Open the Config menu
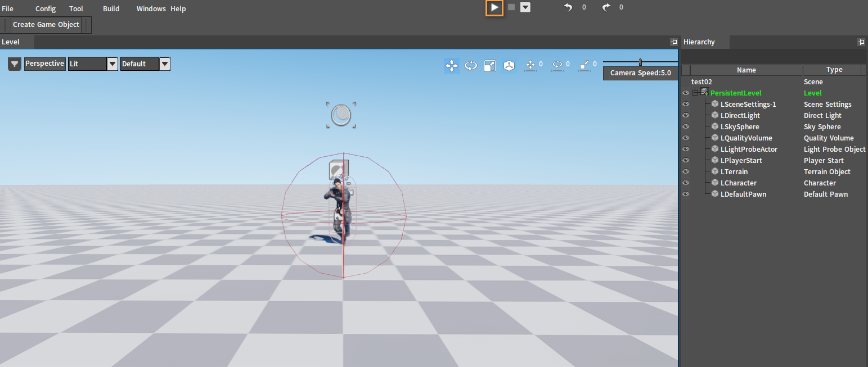868x367 pixels. tap(46, 8)
